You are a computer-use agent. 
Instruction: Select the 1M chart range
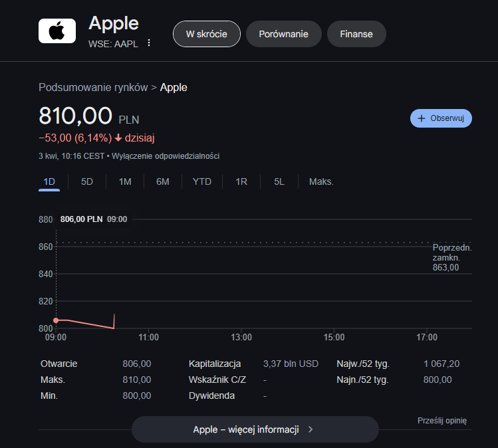coord(125,181)
